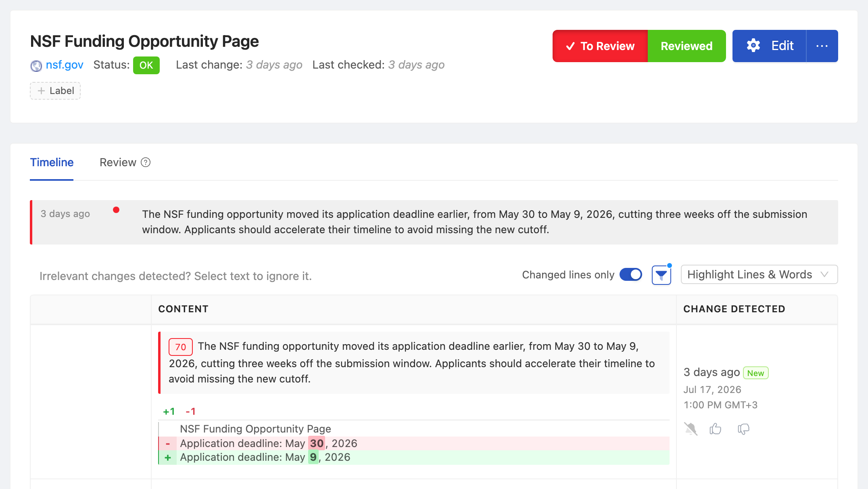The height and width of the screenshot is (489, 868).
Task: Click the muted bell notification icon
Action: click(691, 429)
